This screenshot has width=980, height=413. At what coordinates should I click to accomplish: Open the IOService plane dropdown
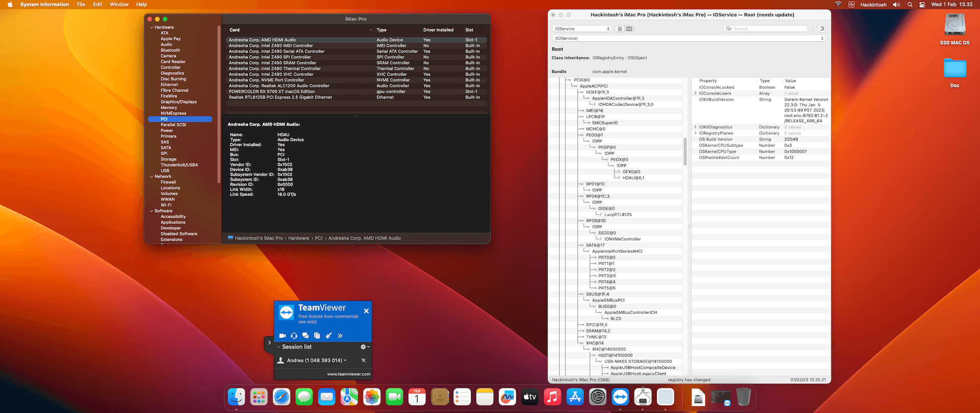pos(582,29)
